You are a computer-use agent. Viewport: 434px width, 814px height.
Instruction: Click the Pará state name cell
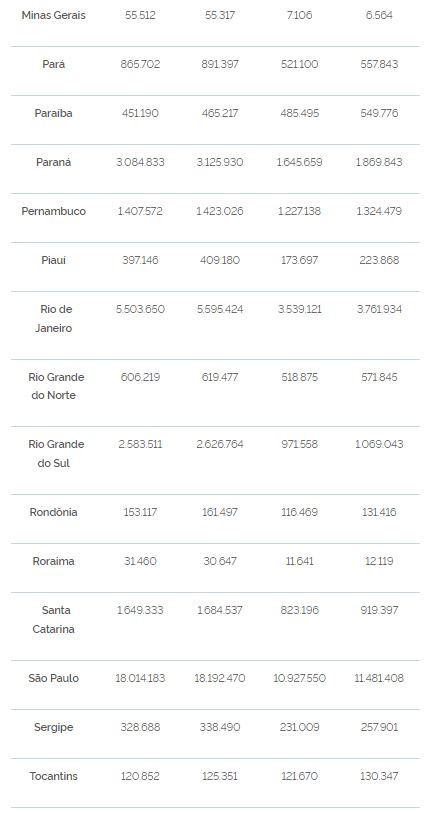(x=53, y=64)
